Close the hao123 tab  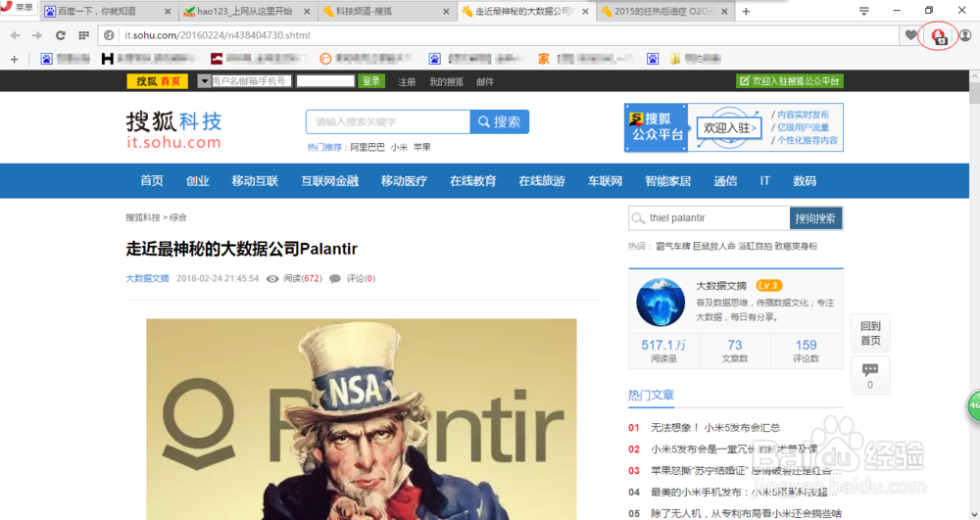(307, 11)
